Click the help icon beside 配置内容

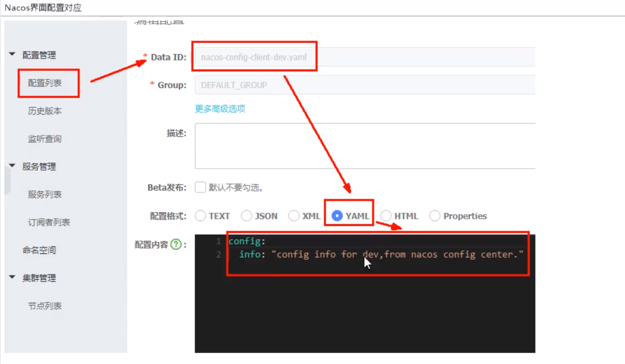pyautogui.click(x=176, y=244)
